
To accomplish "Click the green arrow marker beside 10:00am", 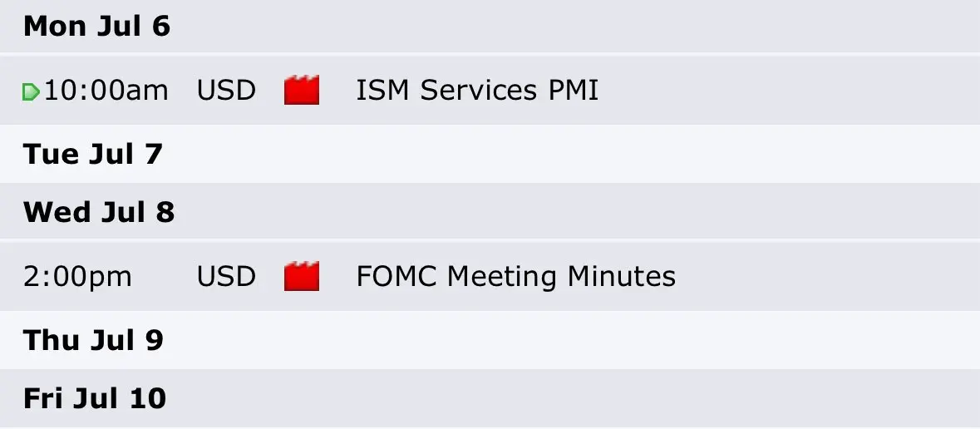I will coord(31,92).
